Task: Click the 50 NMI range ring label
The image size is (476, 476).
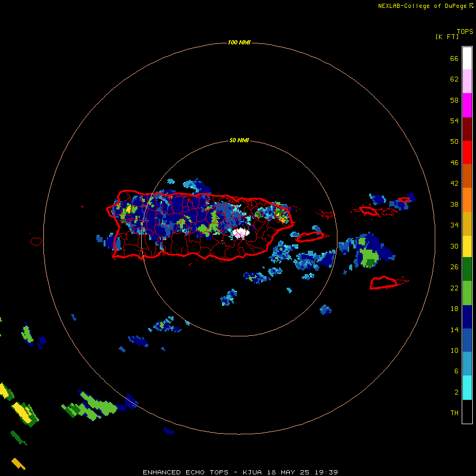Action: [239, 140]
